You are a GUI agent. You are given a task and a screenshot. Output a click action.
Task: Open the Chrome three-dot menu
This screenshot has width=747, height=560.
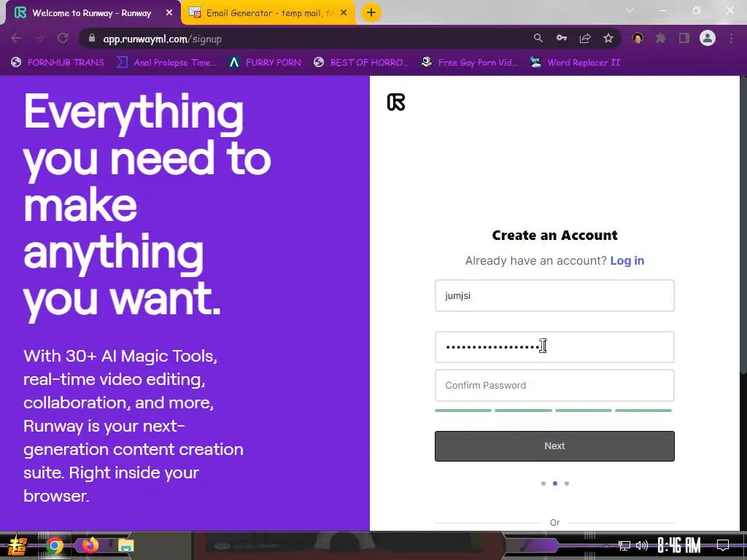click(x=731, y=38)
